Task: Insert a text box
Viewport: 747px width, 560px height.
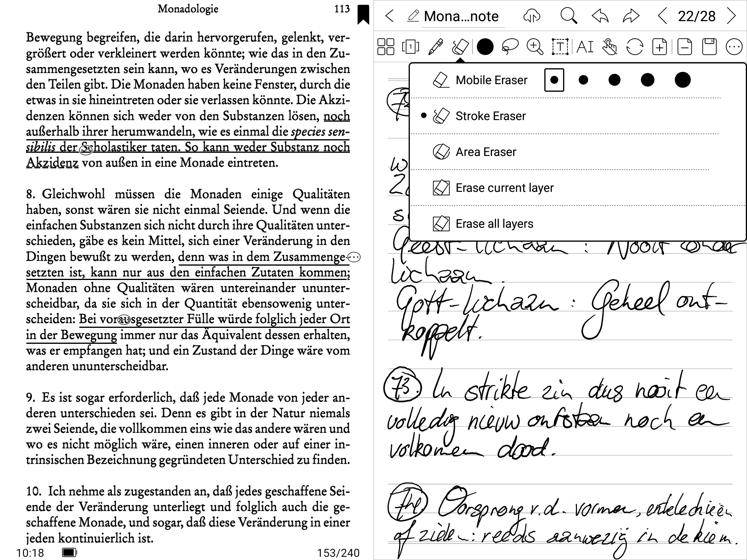Action: (x=560, y=47)
